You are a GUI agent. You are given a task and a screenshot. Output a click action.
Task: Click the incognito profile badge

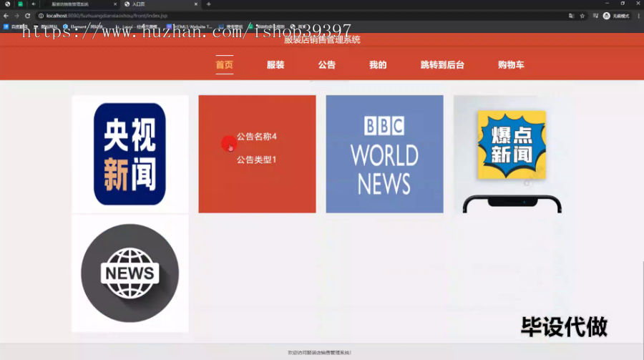point(616,16)
